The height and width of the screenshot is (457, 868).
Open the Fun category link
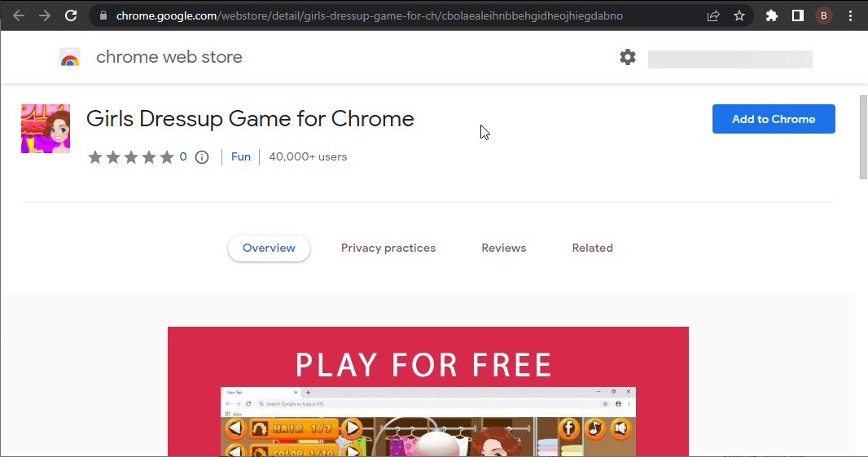tap(241, 156)
